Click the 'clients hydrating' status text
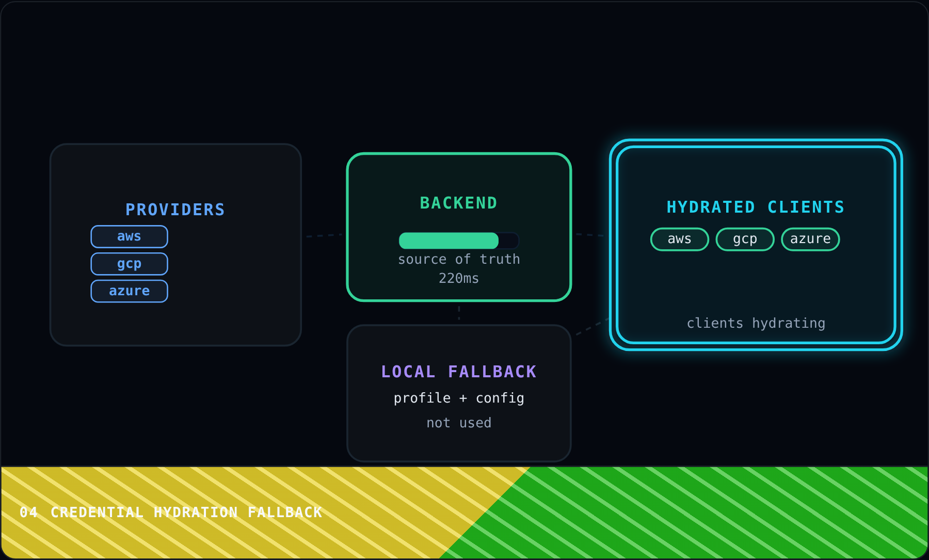 coord(756,323)
